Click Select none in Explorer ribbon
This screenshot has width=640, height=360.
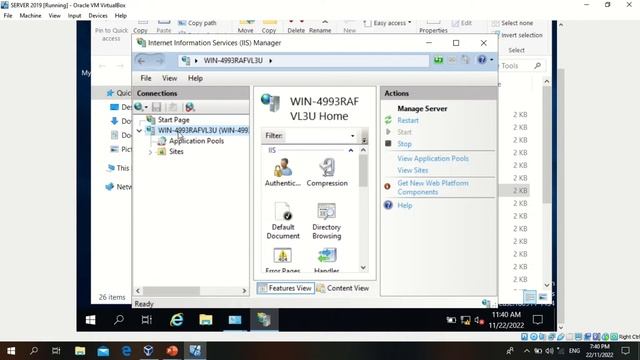coord(517,23)
